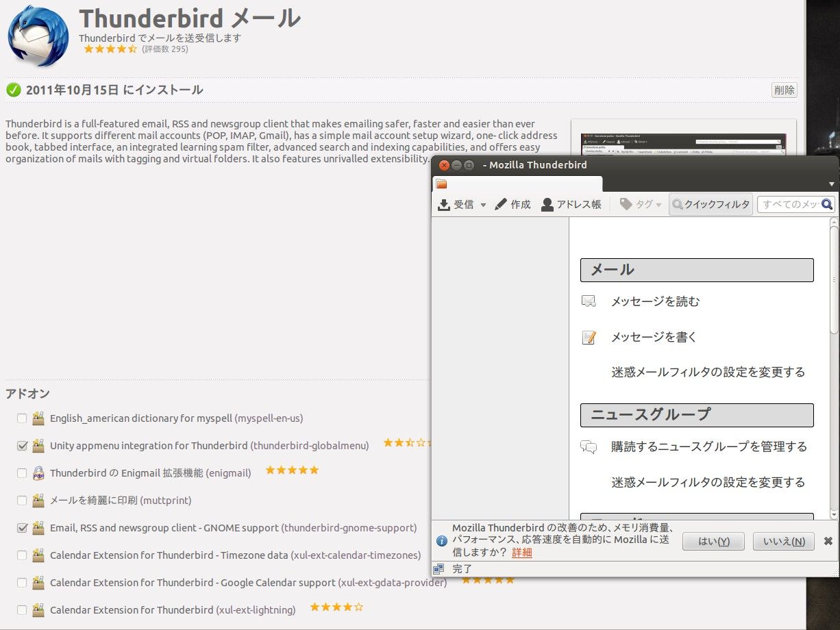Click the クイックフィルタ magnifier icon
Image resolution: width=840 pixels, height=630 pixels.
[678, 204]
